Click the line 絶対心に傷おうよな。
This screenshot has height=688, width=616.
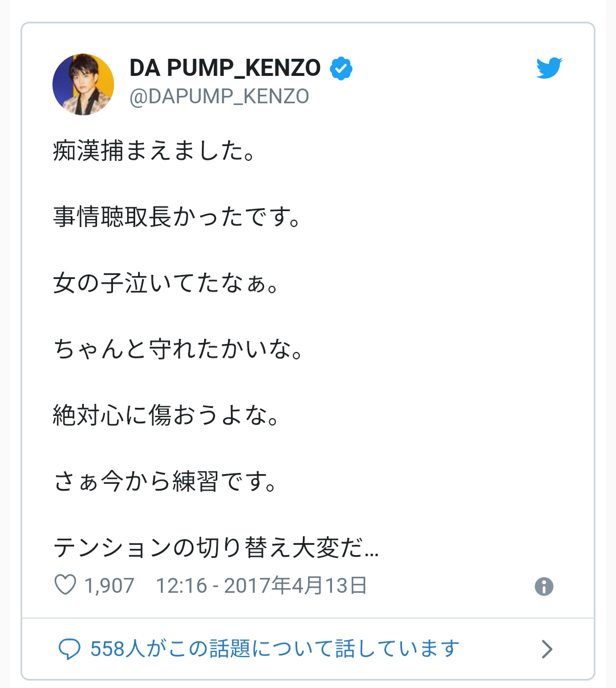click(167, 416)
